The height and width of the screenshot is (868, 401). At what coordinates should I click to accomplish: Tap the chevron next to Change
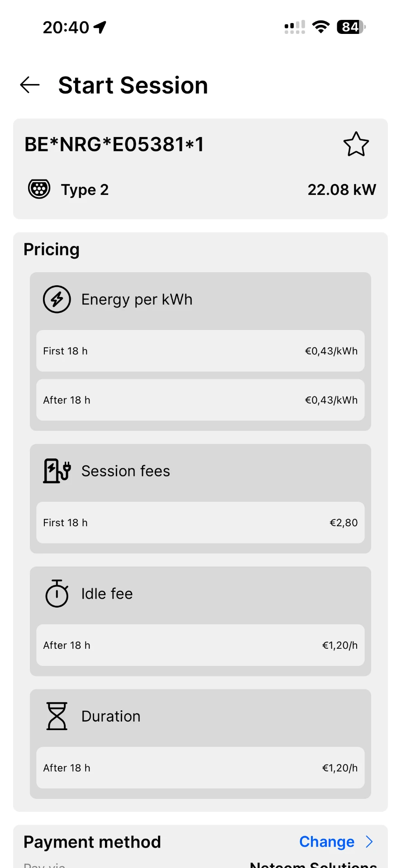369,842
